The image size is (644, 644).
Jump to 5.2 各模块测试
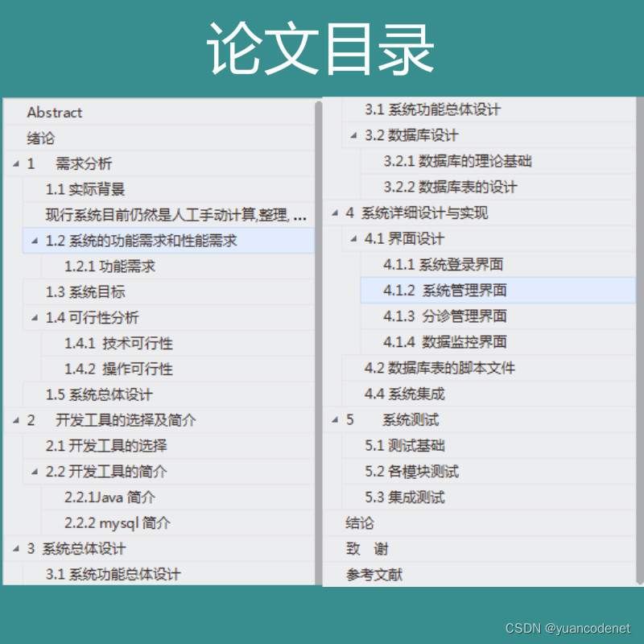tap(411, 472)
